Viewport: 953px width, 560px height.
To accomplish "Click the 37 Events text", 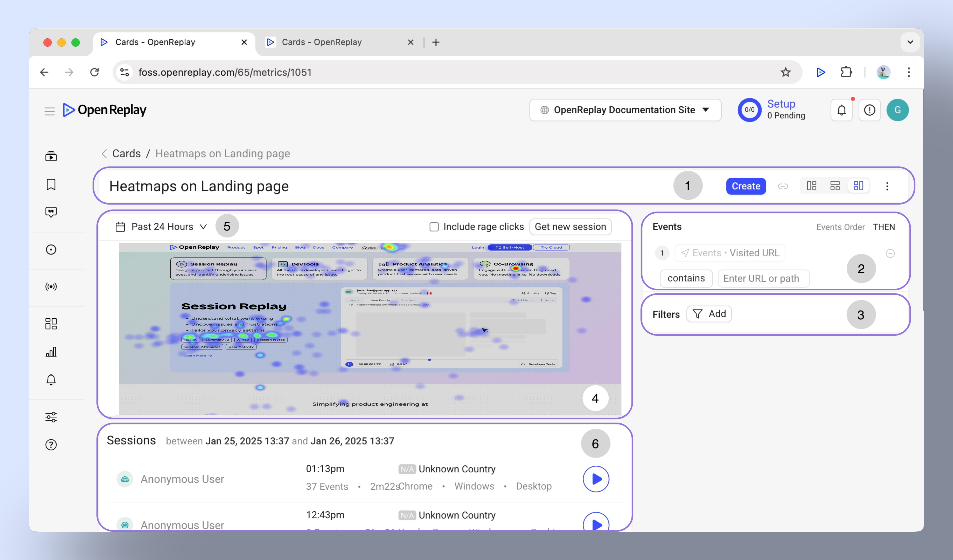I will (327, 486).
